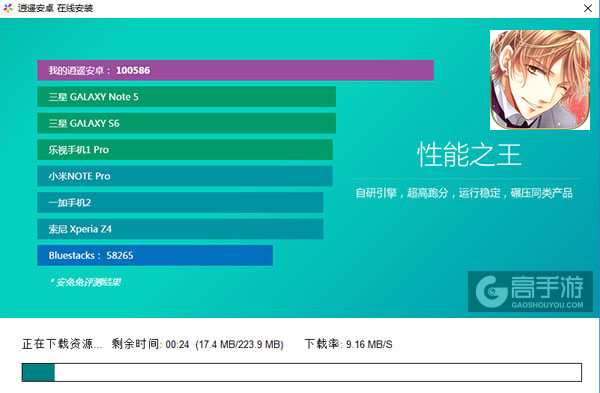Click the 安兔兔评测结果 footnote
Image resolution: width=600 pixels, height=393 pixels.
[85, 282]
